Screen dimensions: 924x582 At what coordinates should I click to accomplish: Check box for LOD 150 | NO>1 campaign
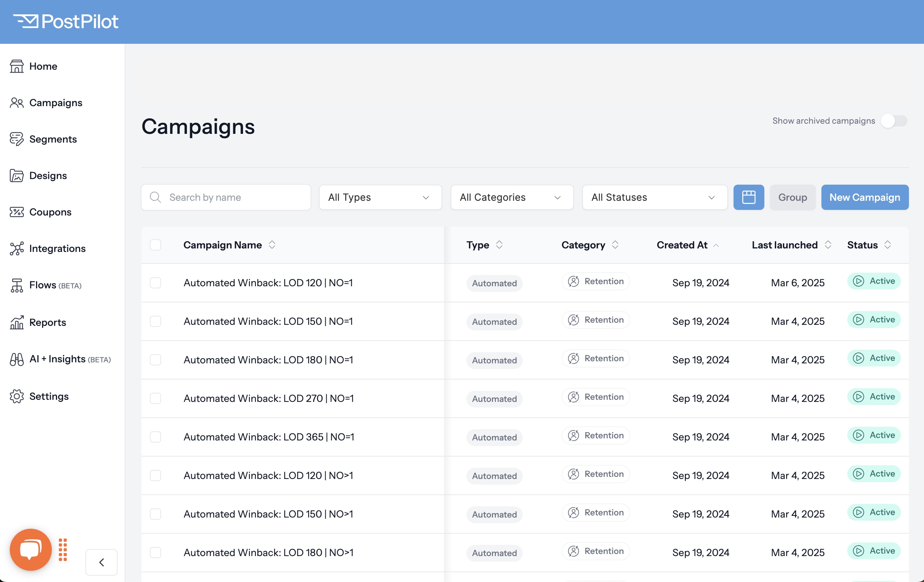point(155,514)
